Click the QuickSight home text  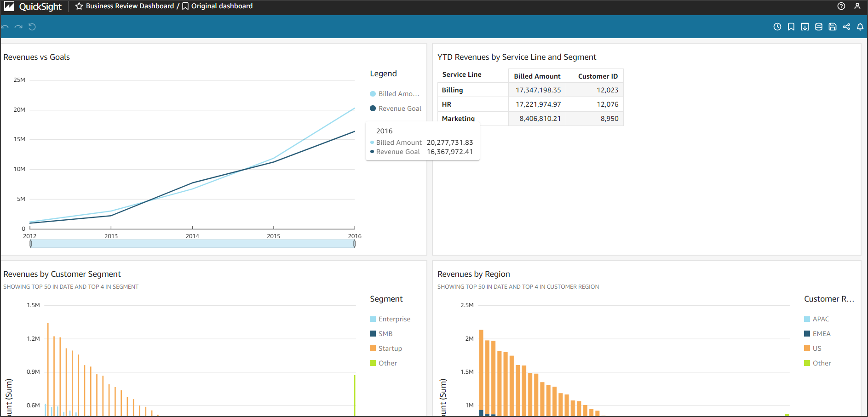point(40,6)
